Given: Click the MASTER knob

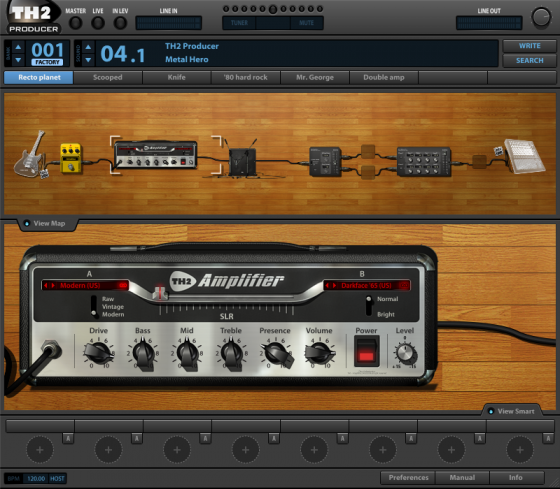Looking at the screenshot, I should click(75, 23).
